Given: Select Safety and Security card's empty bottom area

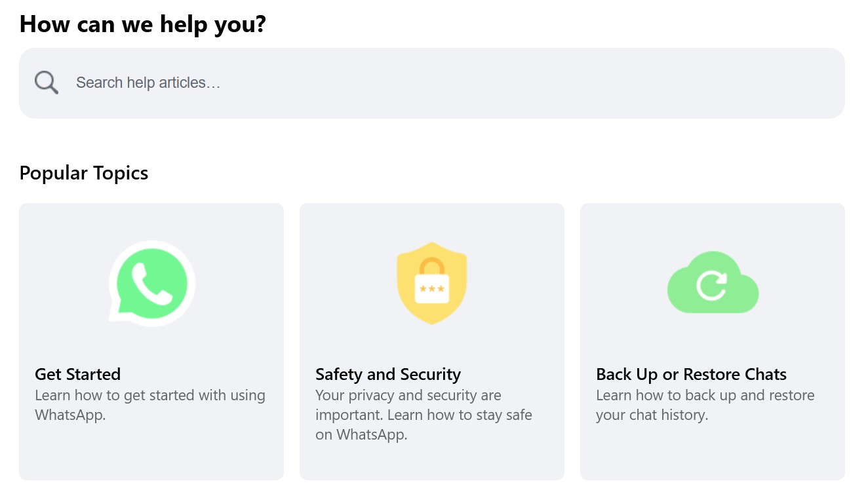Looking at the screenshot, I should click(x=432, y=462).
